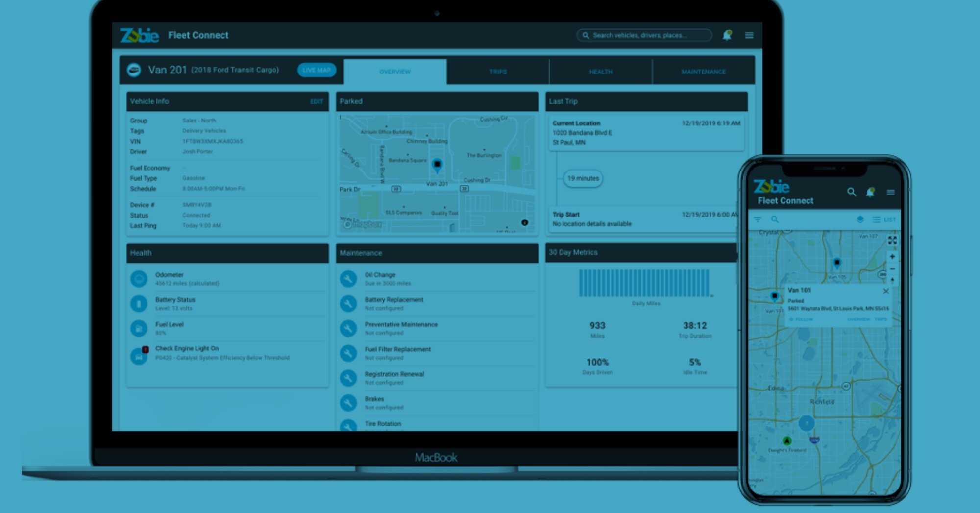Click the 19 minutes trip duration pill
The width and height of the screenshot is (980, 513).
(583, 178)
